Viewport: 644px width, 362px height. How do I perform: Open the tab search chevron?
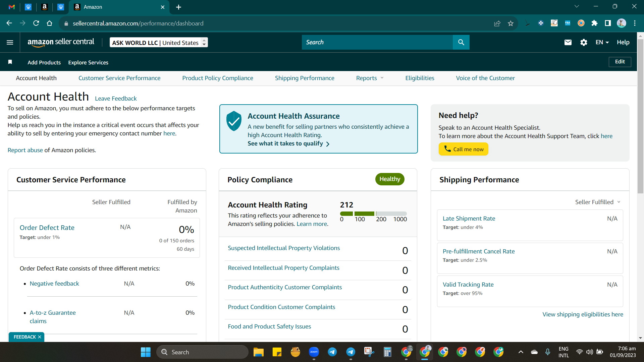(577, 6)
